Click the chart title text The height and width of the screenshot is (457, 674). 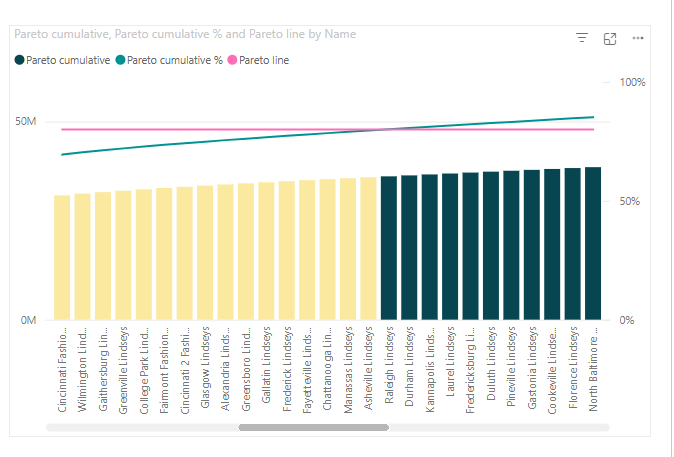[x=185, y=34]
